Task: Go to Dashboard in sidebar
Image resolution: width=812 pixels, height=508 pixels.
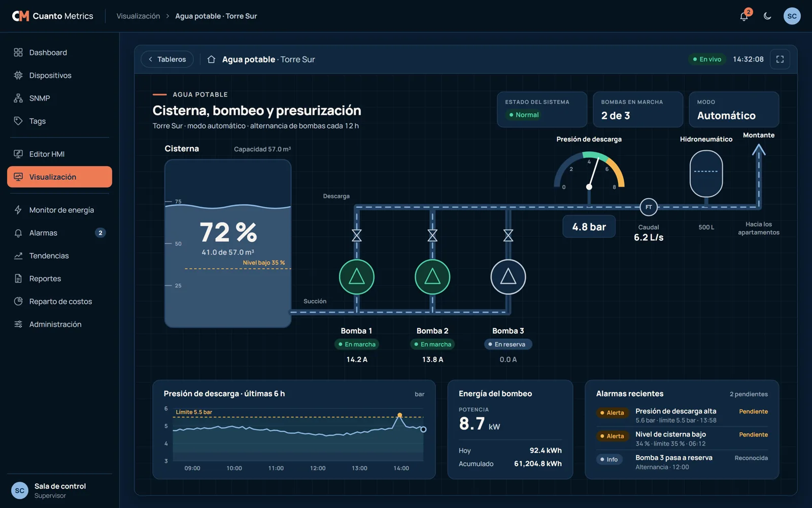Action: pyautogui.click(x=59, y=52)
